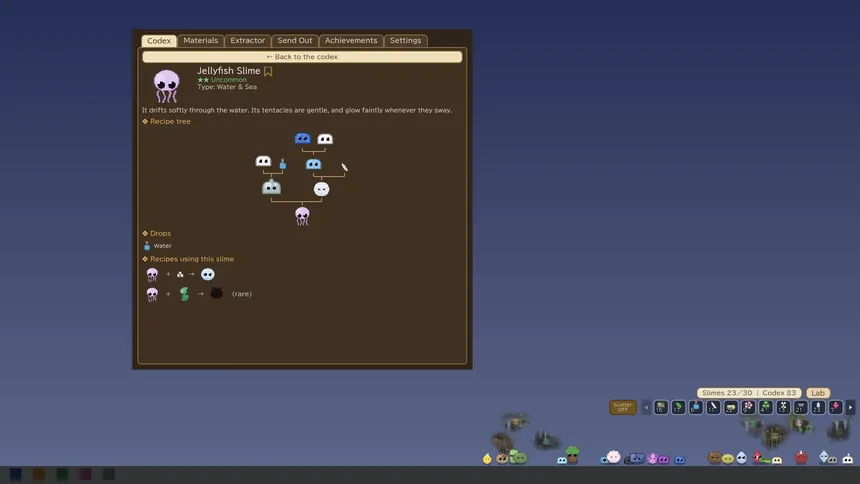Click the feather ingredient in recipe tree
Viewport: 860px width, 484px height.
344,167
